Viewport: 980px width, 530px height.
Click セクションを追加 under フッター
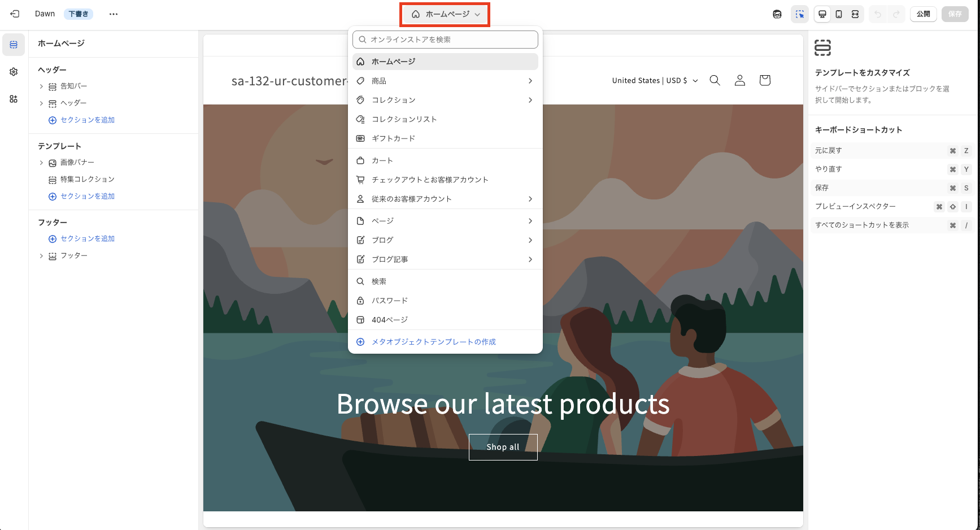[x=87, y=238]
